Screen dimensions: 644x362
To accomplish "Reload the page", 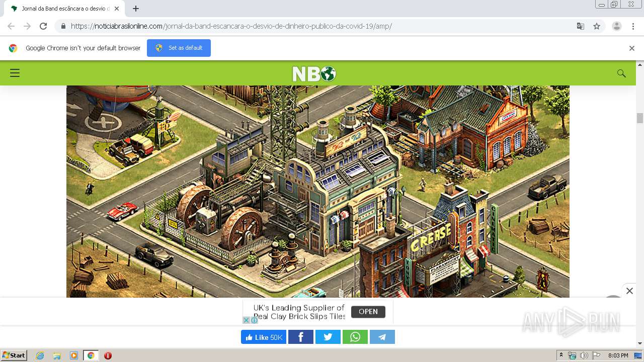I will coord(43,26).
